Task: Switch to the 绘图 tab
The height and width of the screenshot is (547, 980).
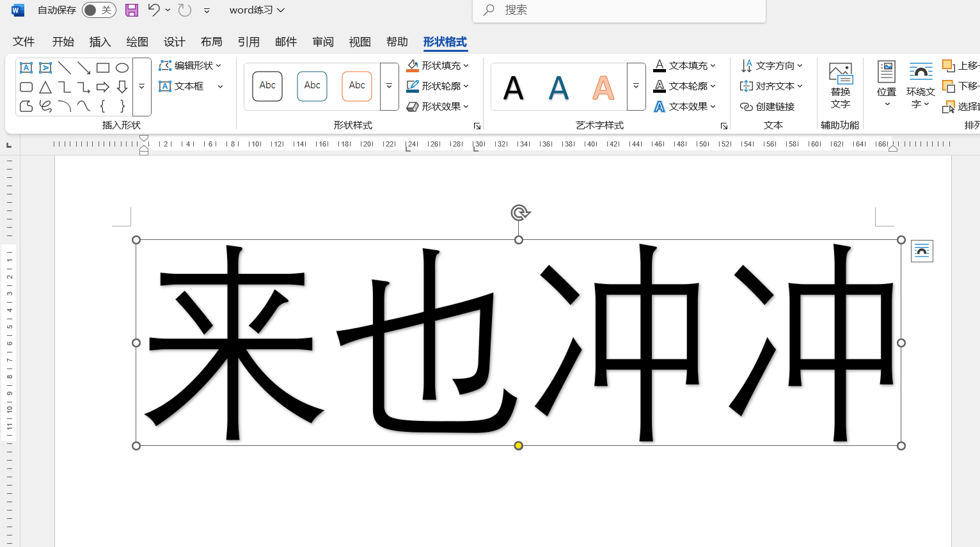Action: point(138,42)
